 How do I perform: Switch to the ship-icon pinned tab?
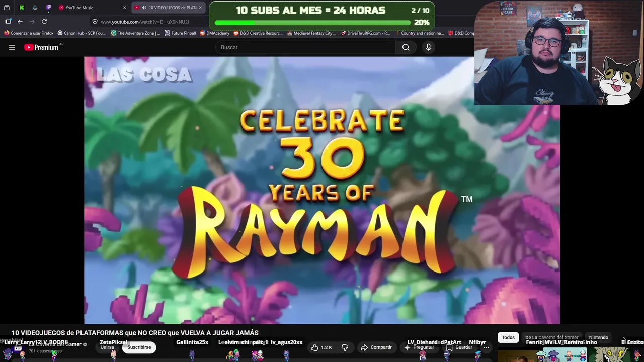(35, 8)
